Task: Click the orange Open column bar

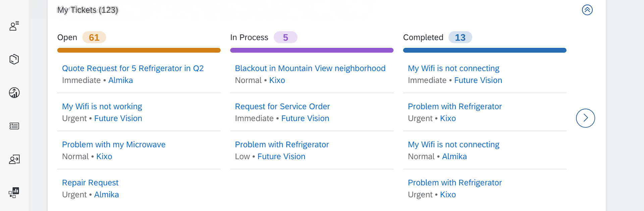Action: pyautogui.click(x=139, y=50)
